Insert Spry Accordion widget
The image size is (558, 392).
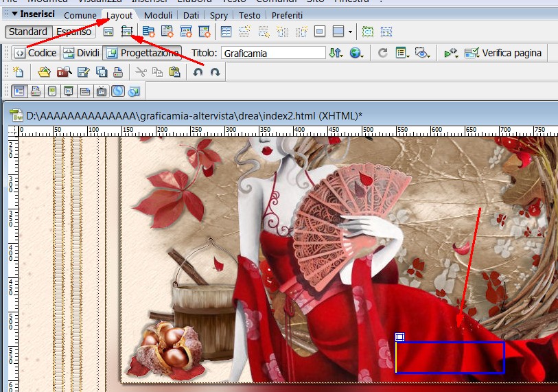click(x=186, y=32)
